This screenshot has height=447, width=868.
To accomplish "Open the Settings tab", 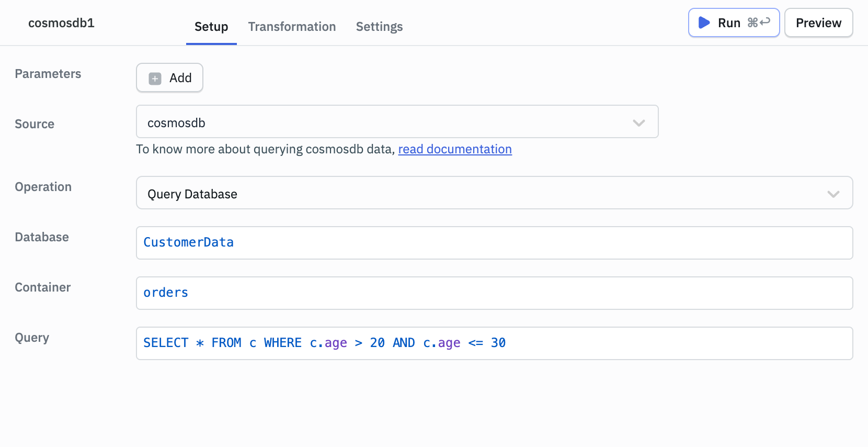I will tap(379, 27).
